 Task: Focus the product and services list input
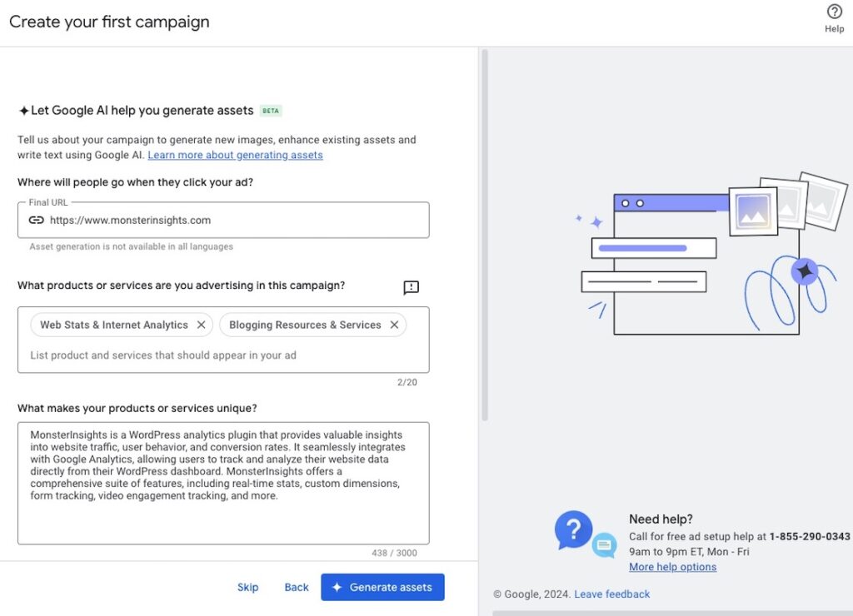coord(217,355)
